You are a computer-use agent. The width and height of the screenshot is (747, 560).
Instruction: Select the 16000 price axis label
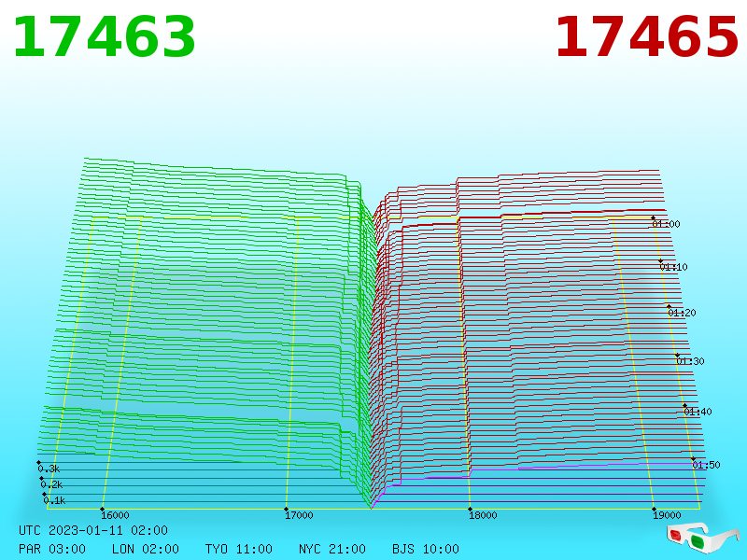115,515
